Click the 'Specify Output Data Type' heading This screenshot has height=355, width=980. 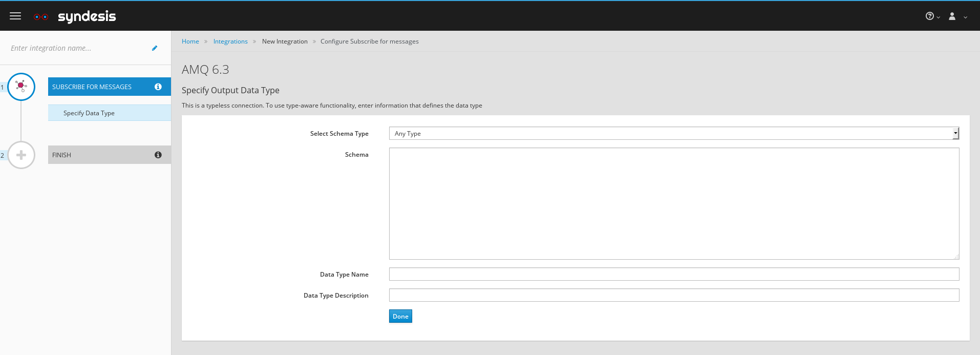[230, 90]
